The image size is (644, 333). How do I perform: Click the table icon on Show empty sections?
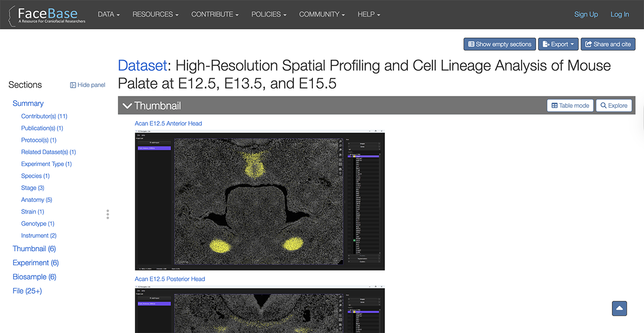point(471,44)
